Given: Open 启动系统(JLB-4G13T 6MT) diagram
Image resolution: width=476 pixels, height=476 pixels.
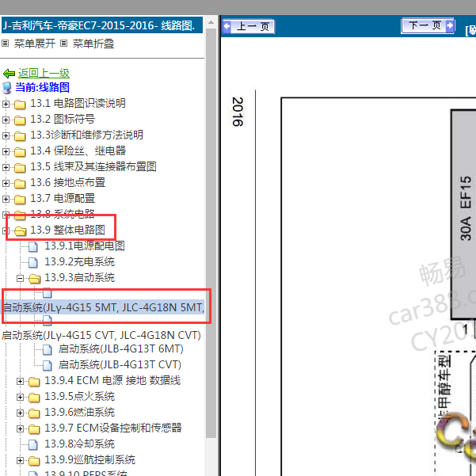Looking at the screenshot, I should tap(121, 348).
